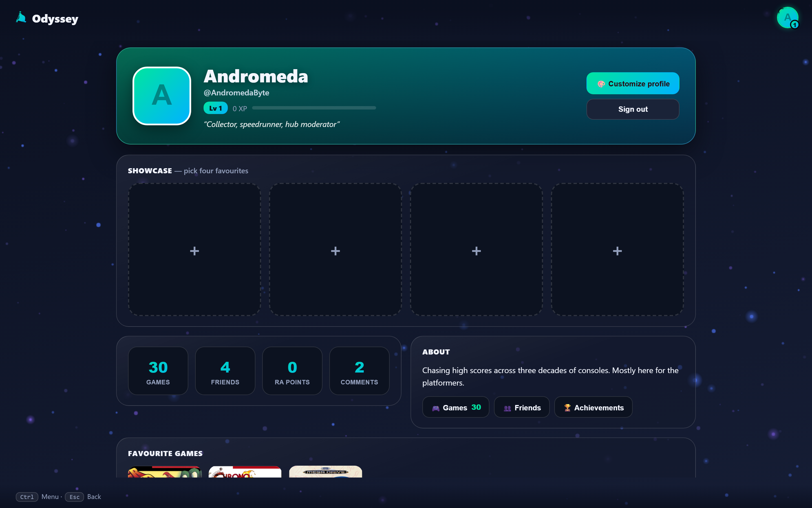This screenshot has height=508, width=812.
Task: Click the trophy icon in Achievements chip
Action: pos(567,408)
